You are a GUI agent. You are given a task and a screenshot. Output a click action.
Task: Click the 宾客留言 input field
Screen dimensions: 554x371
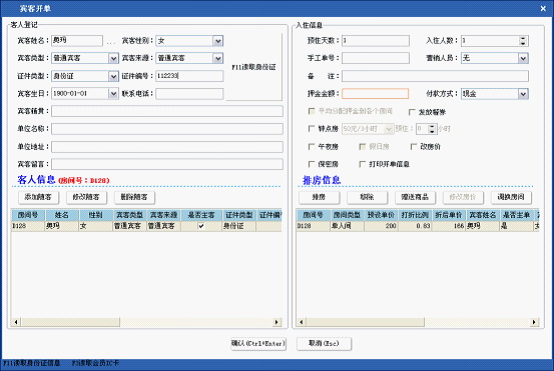point(167,164)
